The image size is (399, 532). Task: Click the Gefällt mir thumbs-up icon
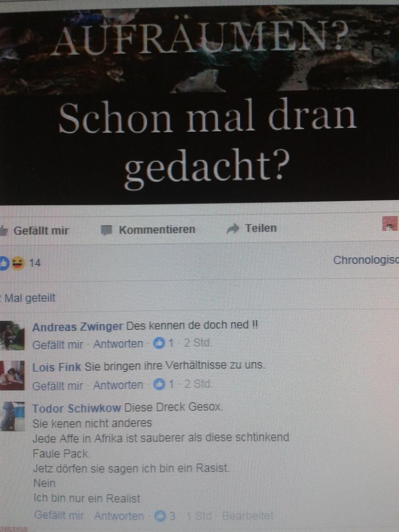coord(3,231)
